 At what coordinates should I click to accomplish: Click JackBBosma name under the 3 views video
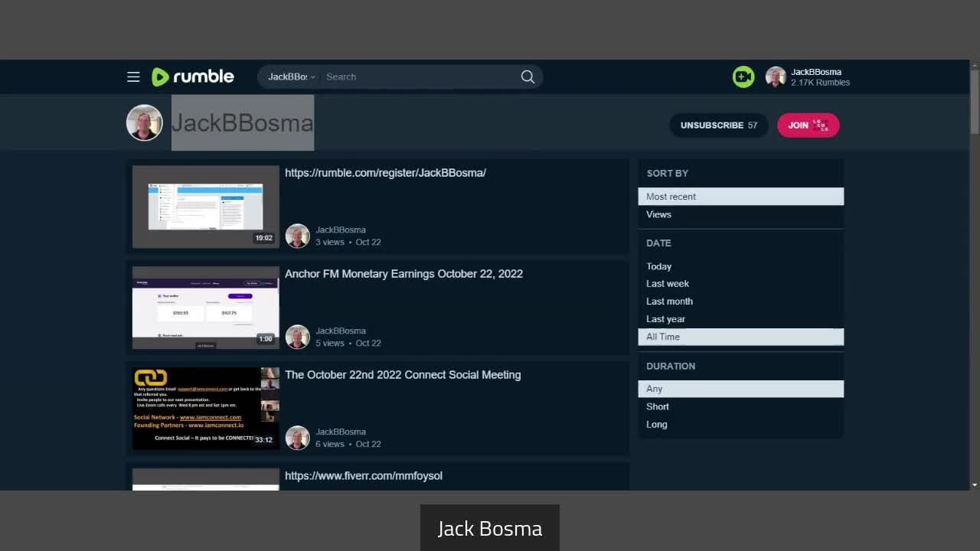[341, 230]
